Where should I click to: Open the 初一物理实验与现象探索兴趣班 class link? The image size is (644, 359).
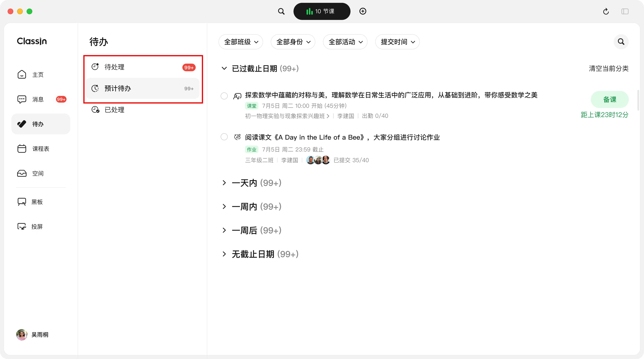(287, 116)
